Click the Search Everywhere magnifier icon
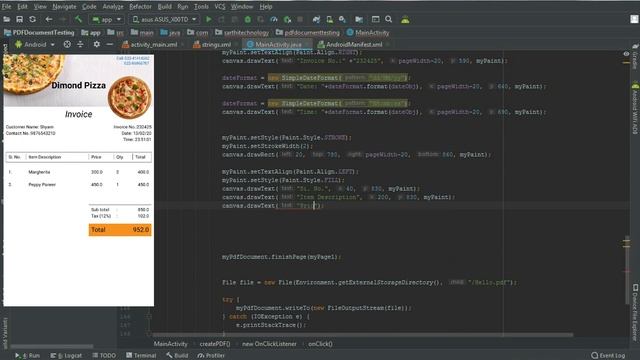This screenshot has height=360, width=640. point(389,19)
